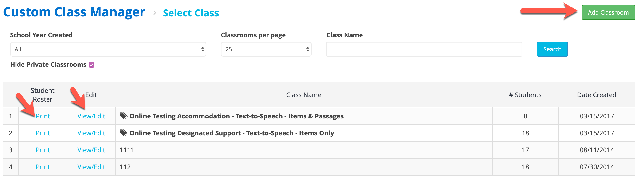Sort table by # Students header
The height and width of the screenshot is (176, 644).
pyautogui.click(x=525, y=95)
